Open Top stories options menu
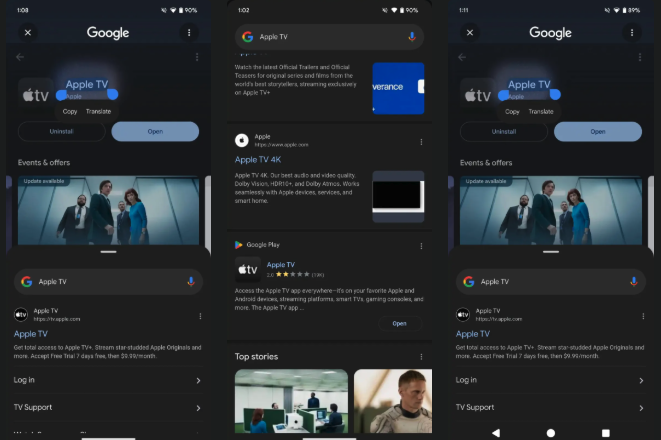The width and height of the screenshot is (661, 440). point(421,357)
